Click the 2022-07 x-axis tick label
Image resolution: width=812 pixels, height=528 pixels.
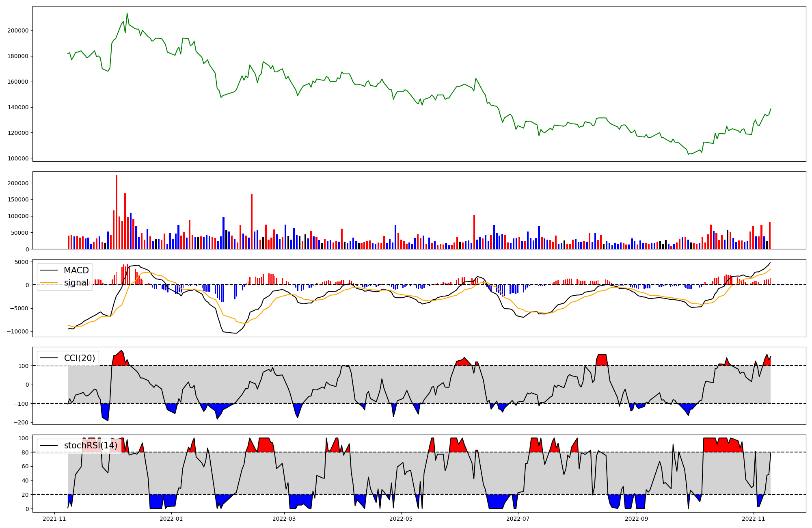518,519
